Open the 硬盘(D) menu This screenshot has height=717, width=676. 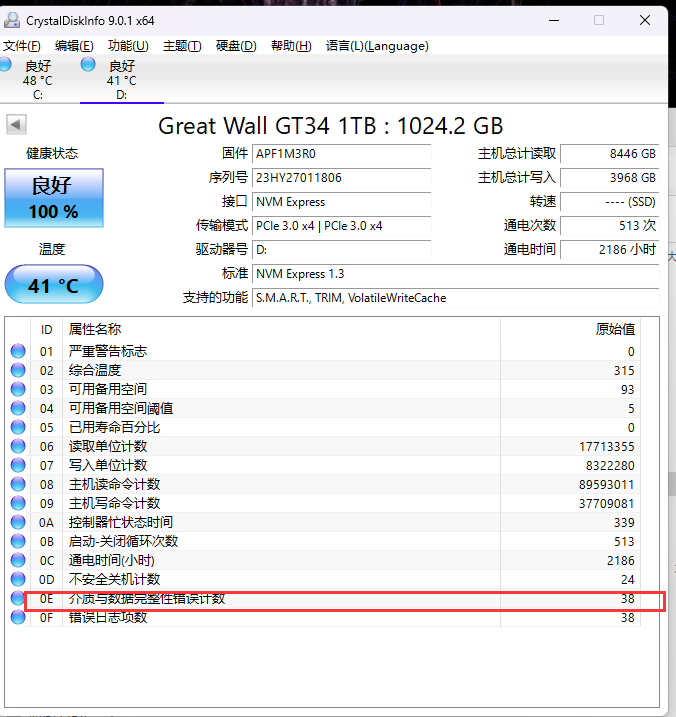236,46
